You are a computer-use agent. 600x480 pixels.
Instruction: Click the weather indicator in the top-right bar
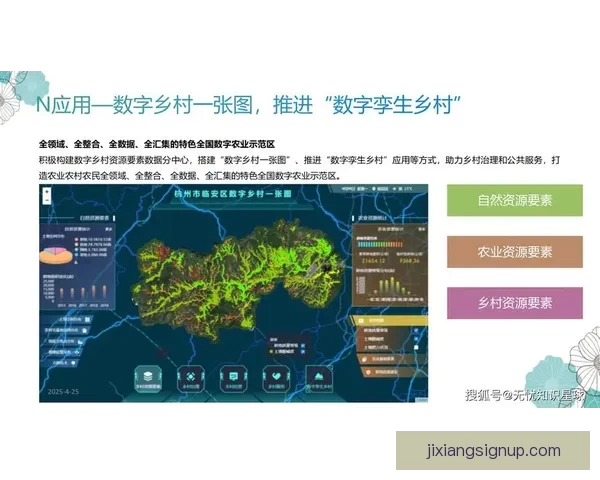405,189
